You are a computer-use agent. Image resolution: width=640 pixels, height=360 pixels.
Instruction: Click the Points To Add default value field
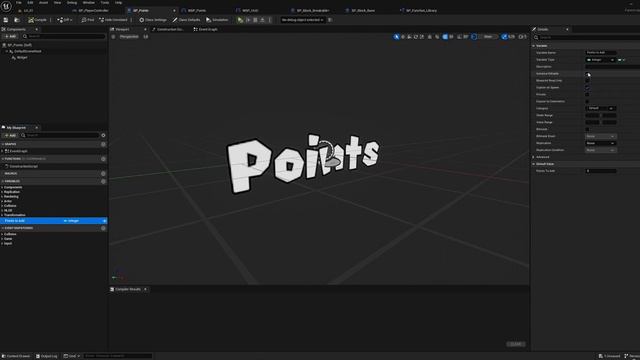(x=601, y=171)
